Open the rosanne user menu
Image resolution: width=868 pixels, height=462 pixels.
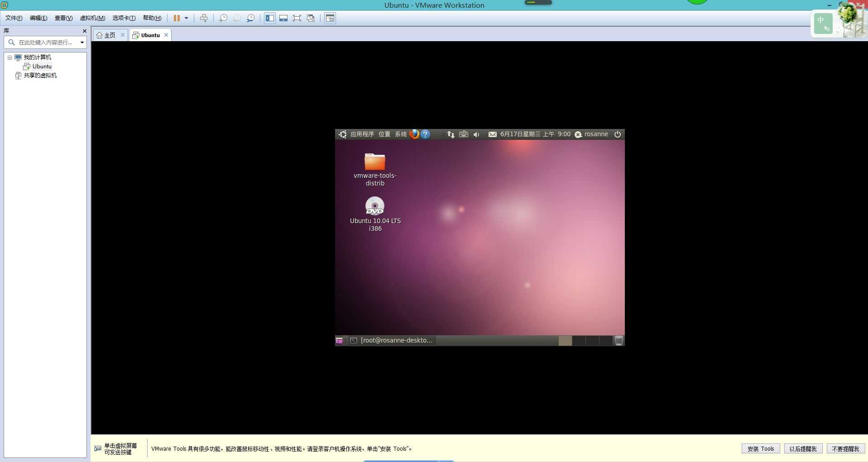pyautogui.click(x=591, y=134)
